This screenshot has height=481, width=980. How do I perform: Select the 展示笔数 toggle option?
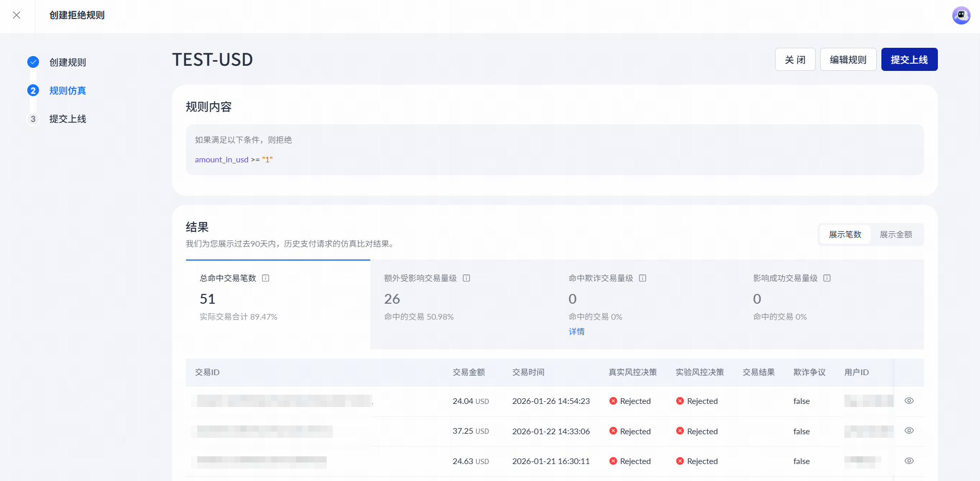tap(845, 234)
